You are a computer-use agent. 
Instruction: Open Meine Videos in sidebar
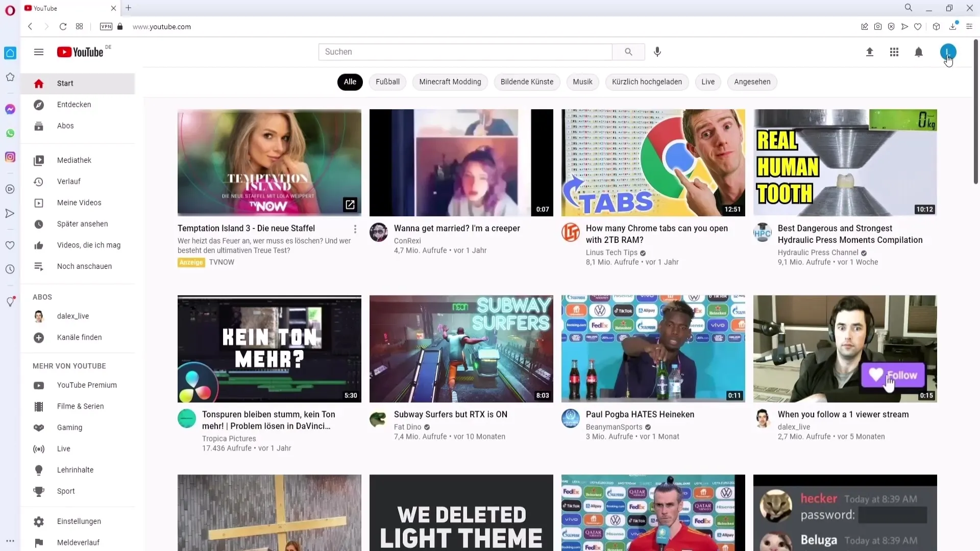[78, 203]
